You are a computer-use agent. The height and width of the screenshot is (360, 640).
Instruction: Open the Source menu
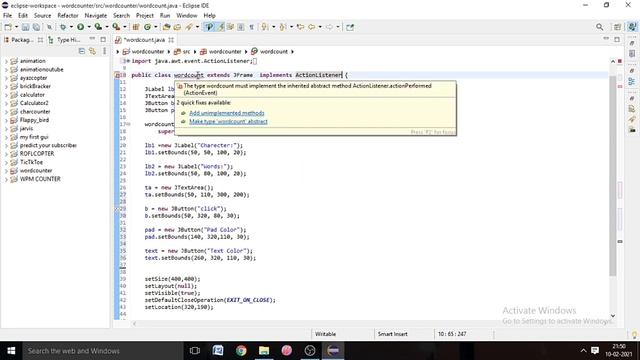coord(42,16)
